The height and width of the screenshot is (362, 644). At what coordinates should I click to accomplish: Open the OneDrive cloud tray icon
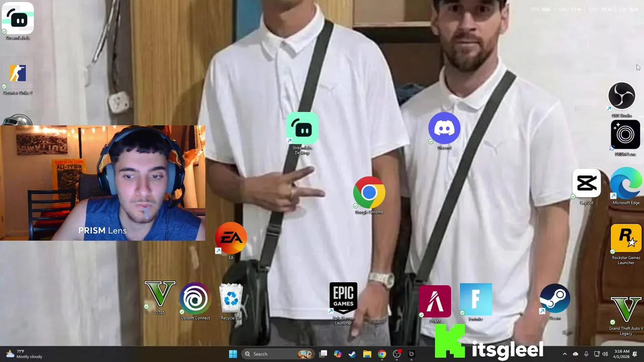576,354
